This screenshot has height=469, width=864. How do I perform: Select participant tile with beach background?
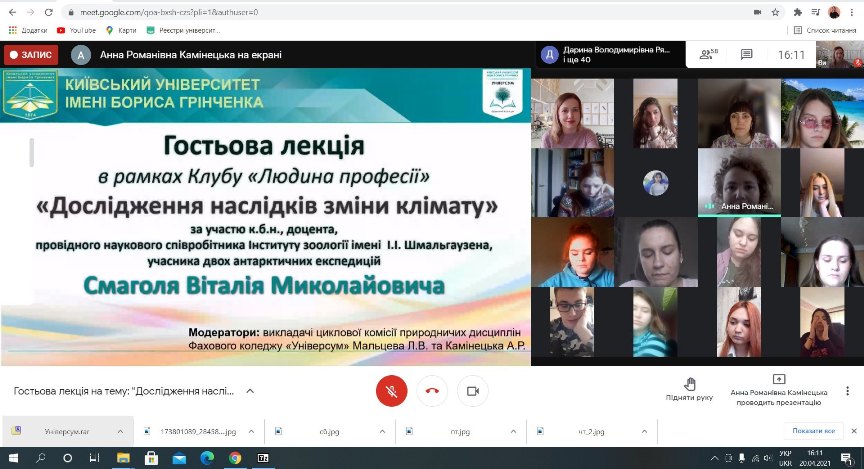(x=822, y=113)
